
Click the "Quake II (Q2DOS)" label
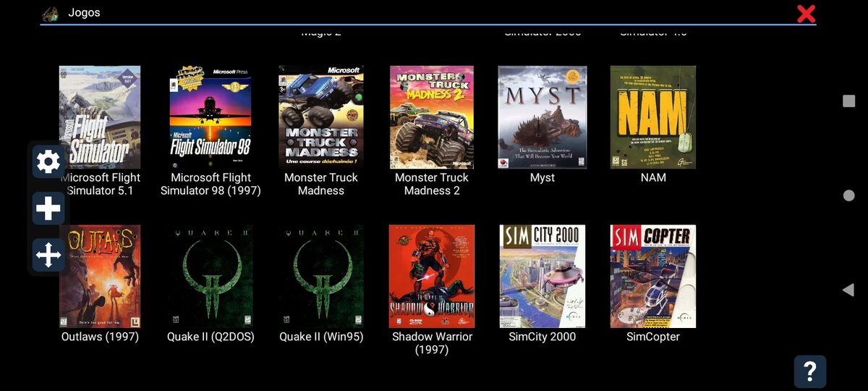(x=210, y=337)
